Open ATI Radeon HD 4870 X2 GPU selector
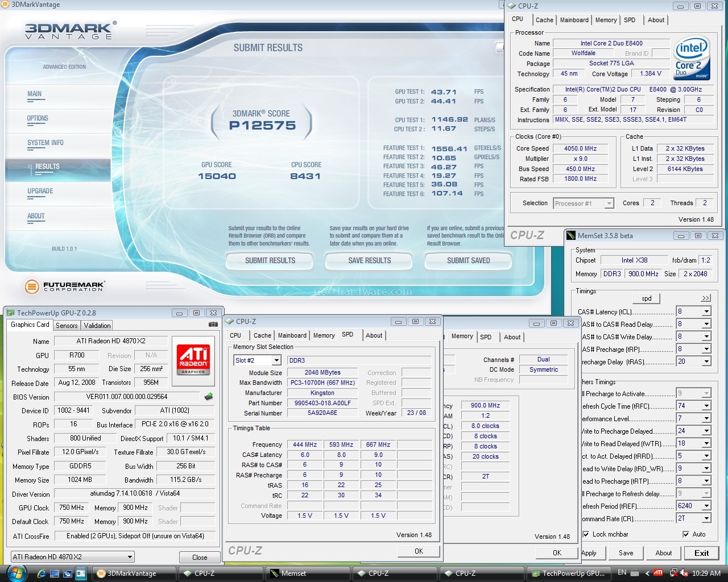 click(73, 557)
